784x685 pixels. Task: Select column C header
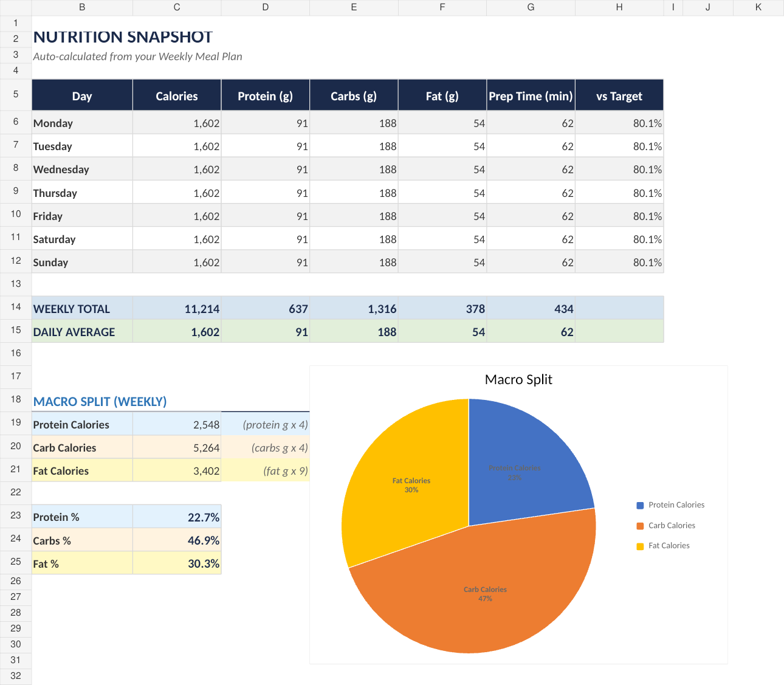(177, 7)
